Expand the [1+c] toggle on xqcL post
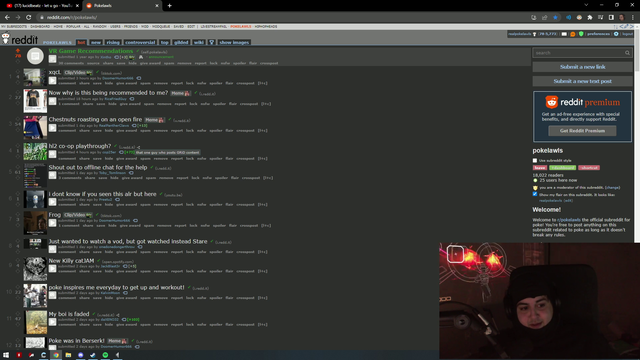The image size is (640, 360). click(262, 83)
